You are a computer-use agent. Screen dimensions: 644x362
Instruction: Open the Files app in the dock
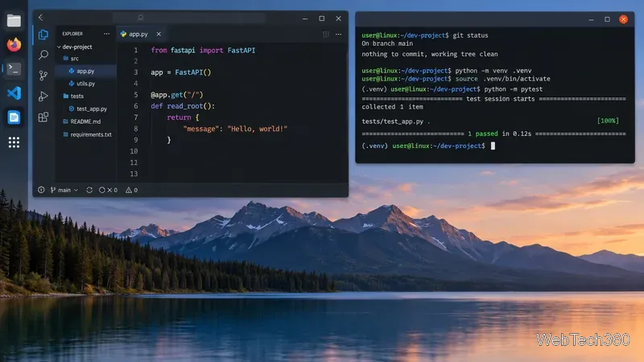[14, 21]
